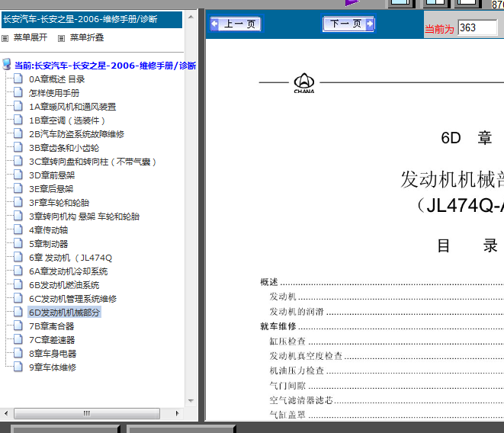Image resolution: width=504 pixels, height=433 pixels.
Task: Open 3E章后悬架 chapter
Action: point(51,189)
